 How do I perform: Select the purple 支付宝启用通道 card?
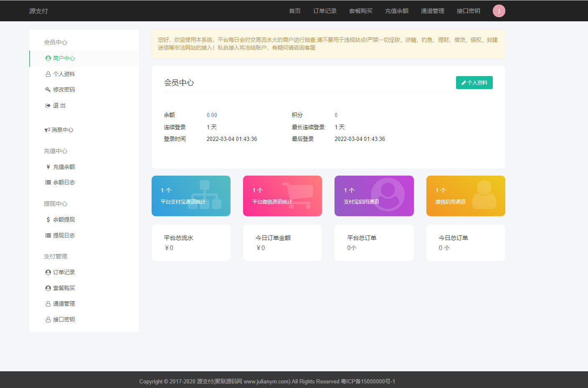pyautogui.click(x=374, y=196)
